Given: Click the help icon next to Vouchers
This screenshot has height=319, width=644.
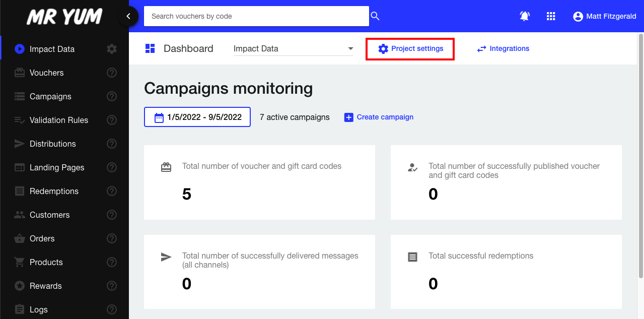Looking at the screenshot, I should (112, 73).
